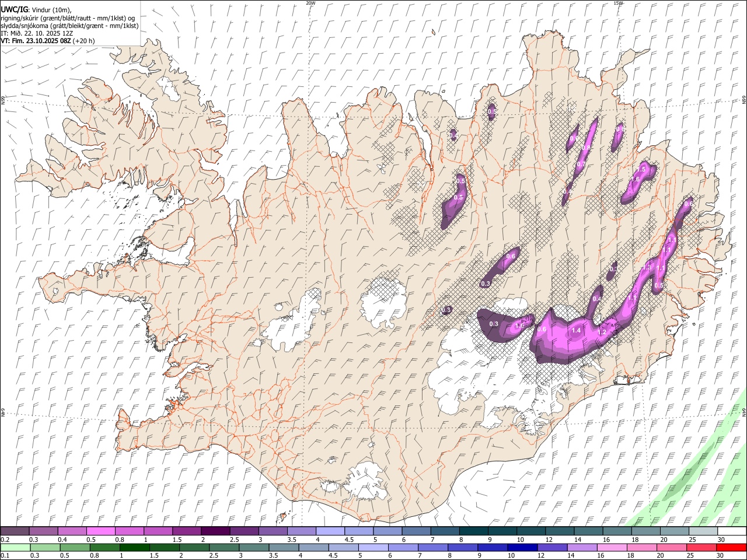Click the 7 medium blue swatch, lower legend row
Screen dimensions: 747x560
click(432, 547)
